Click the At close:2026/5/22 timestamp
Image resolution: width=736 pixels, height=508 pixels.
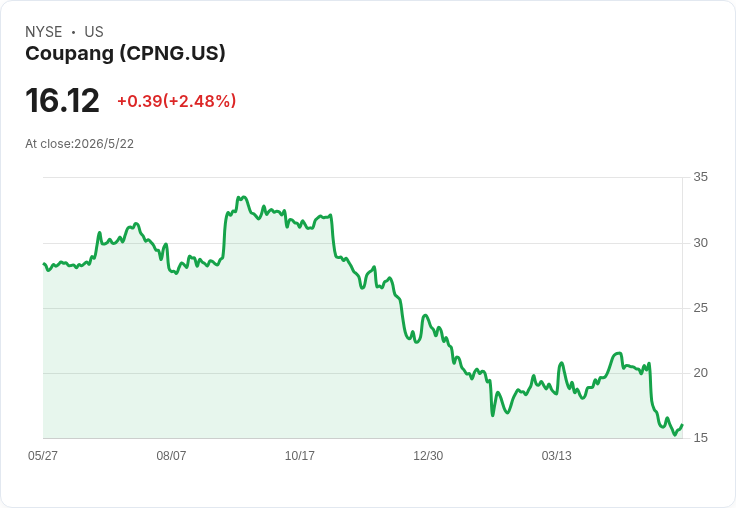point(79,144)
